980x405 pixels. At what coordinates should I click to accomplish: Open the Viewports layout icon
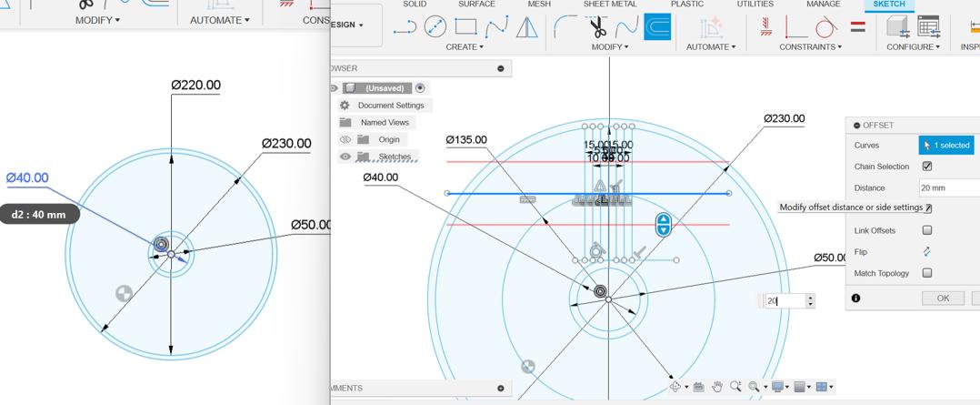(x=822, y=388)
